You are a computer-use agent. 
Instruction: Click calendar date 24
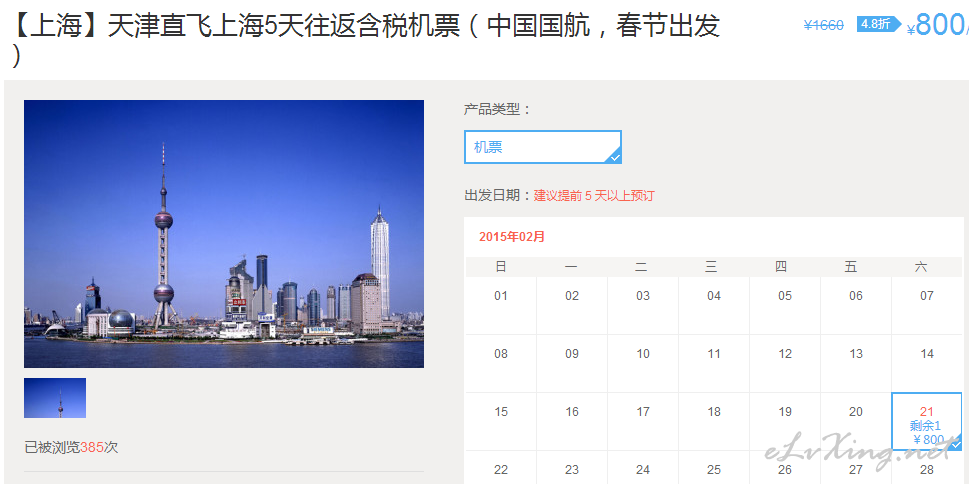(x=643, y=470)
